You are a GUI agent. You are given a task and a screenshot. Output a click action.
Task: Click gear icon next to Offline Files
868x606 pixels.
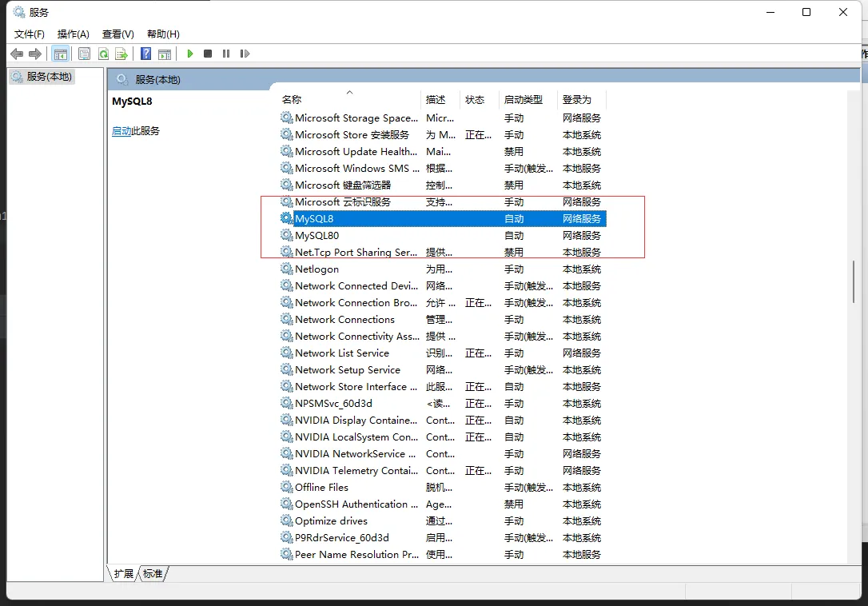tap(286, 487)
